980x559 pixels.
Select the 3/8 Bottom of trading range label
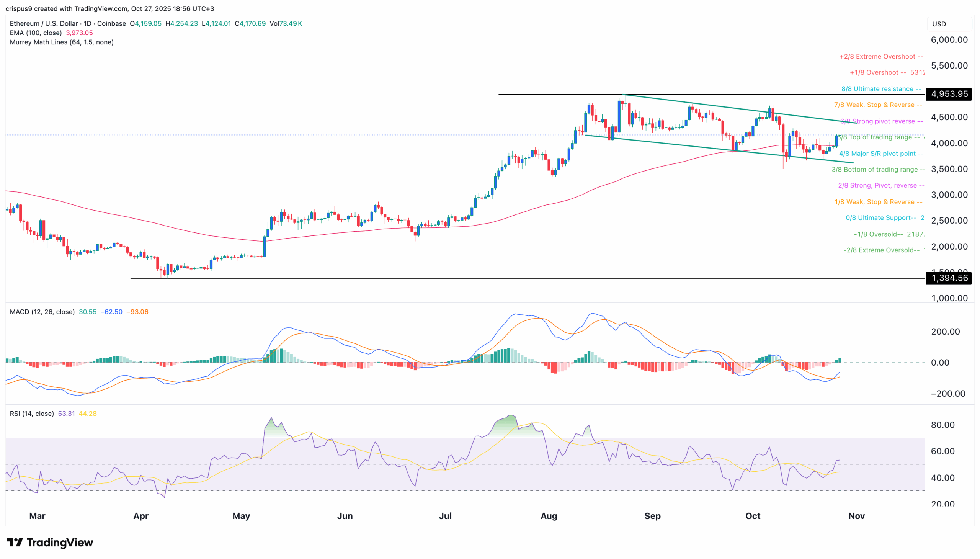click(x=879, y=169)
